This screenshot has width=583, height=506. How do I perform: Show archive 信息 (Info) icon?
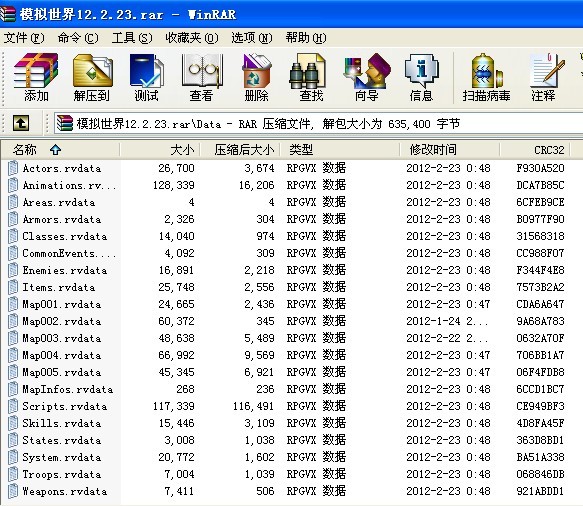tap(421, 77)
